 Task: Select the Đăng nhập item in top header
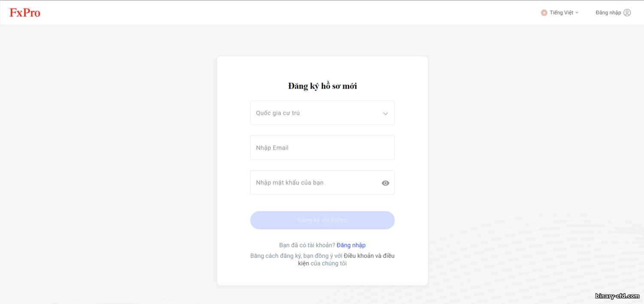(608, 12)
